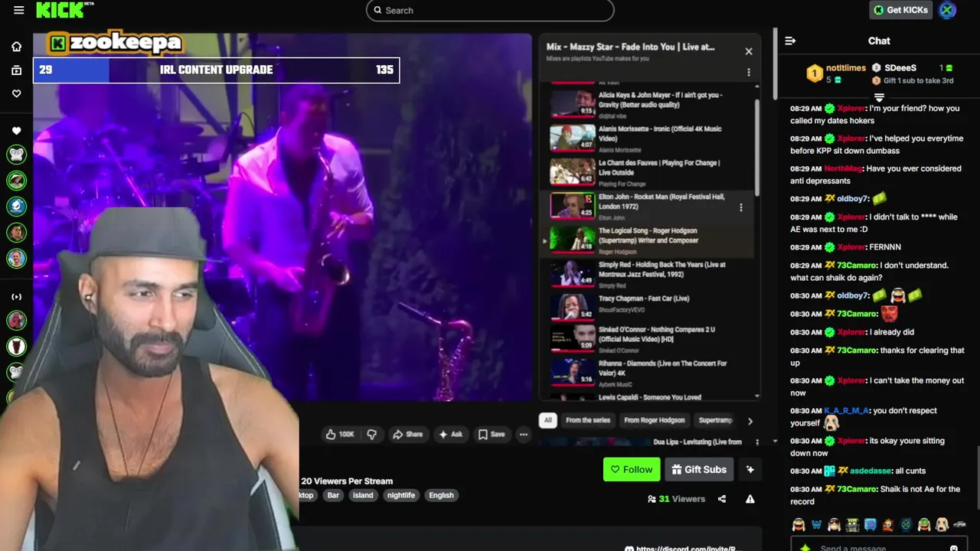Screen dimensions: 980x551
Task: Save the YouTube video to a playlist
Action: 492,434
